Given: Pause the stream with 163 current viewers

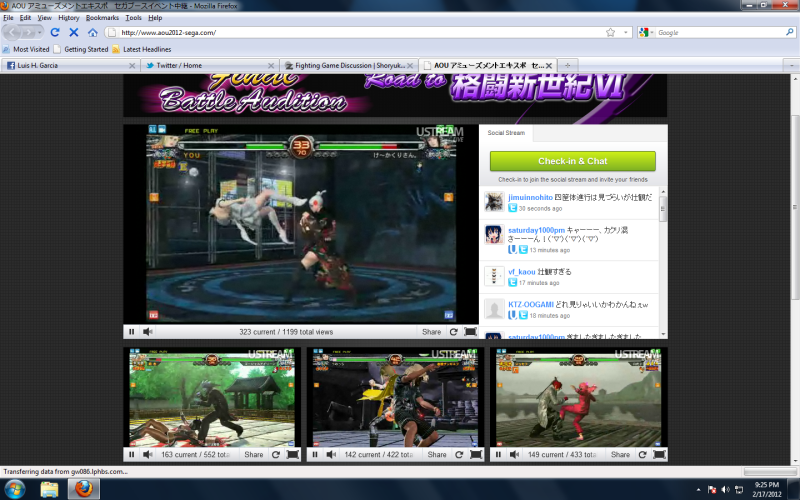Looking at the screenshot, I should (132, 454).
